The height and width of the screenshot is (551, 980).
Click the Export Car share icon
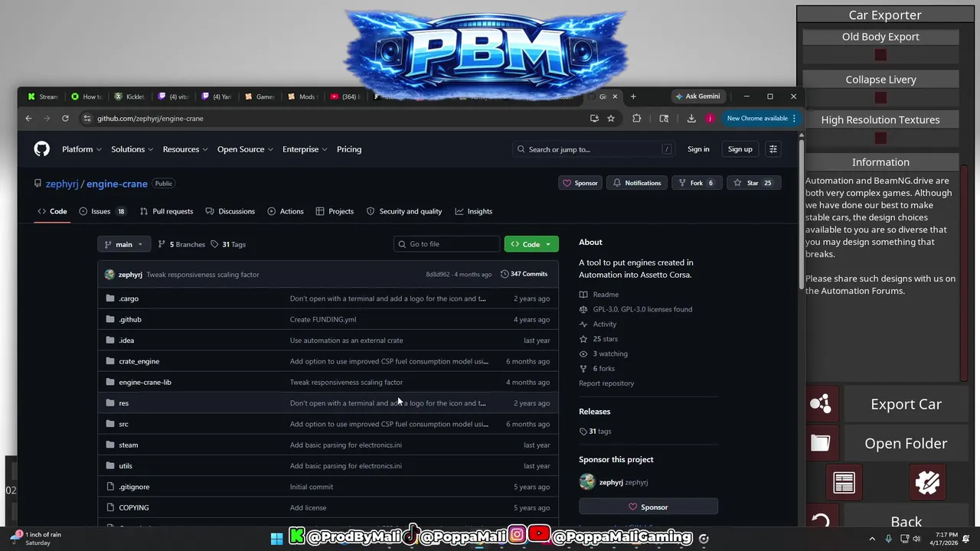[821, 404]
